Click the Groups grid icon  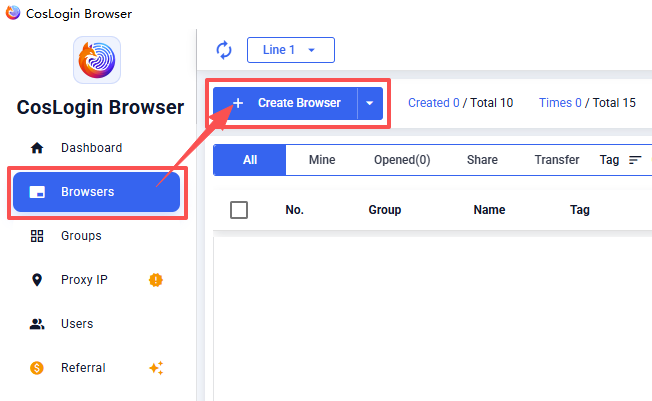click(x=37, y=236)
